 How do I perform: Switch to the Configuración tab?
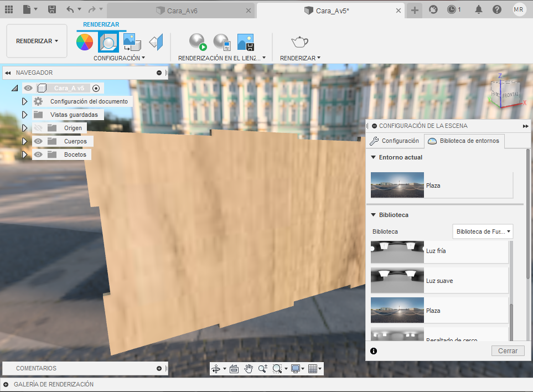click(x=395, y=141)
